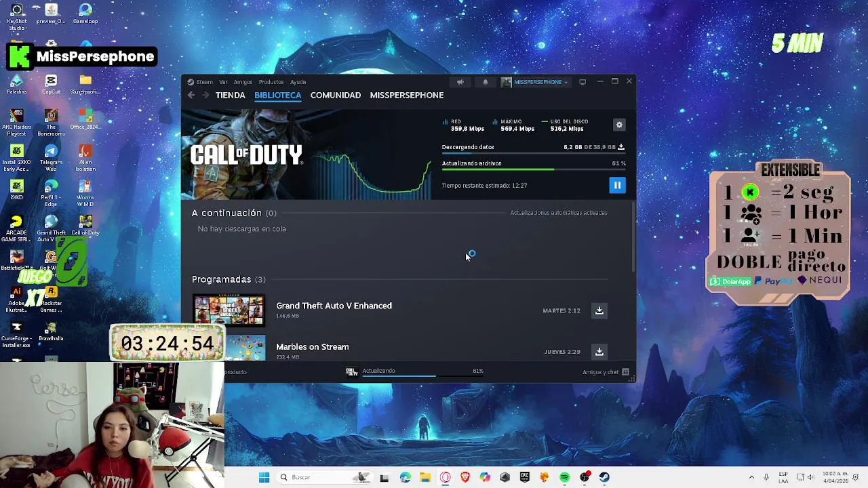Open the Amigos menu

coord(243,82)
